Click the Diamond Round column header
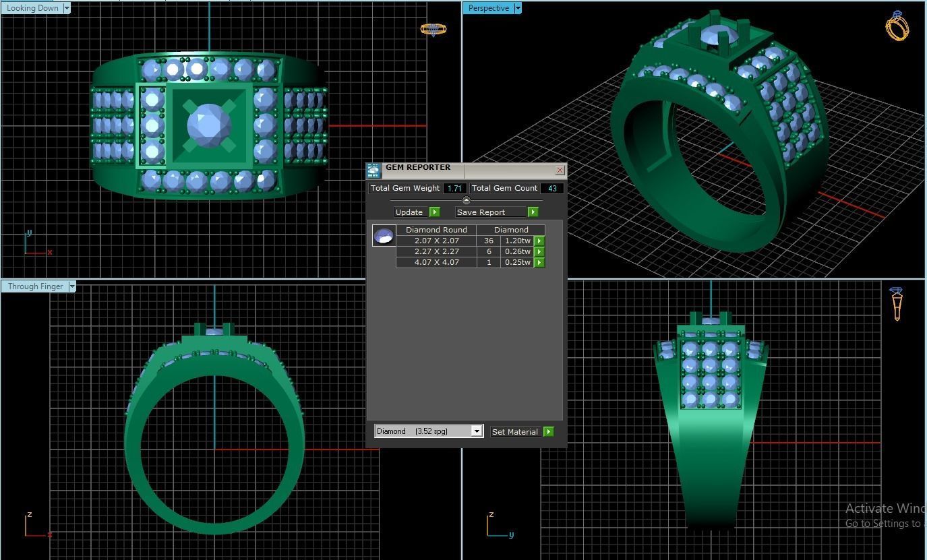927x560 pixels. point(436,230)
